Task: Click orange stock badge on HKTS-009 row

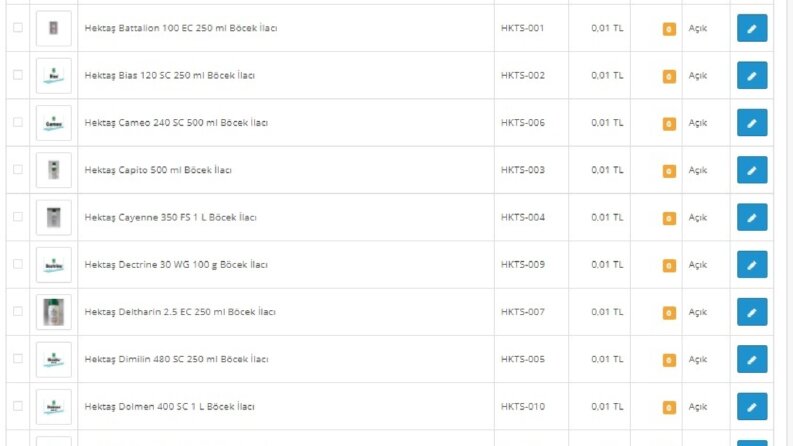Action: click(x=669, y=265)
